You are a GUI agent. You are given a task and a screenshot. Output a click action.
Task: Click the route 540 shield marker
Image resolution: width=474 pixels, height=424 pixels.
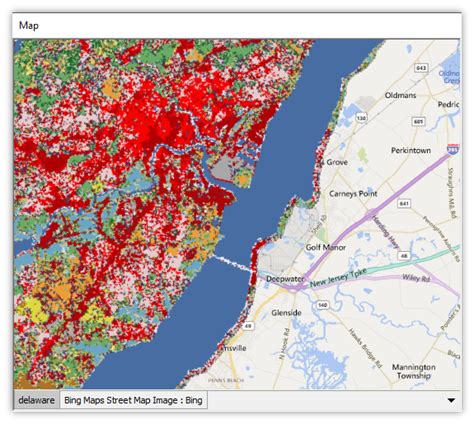(322, 305)
